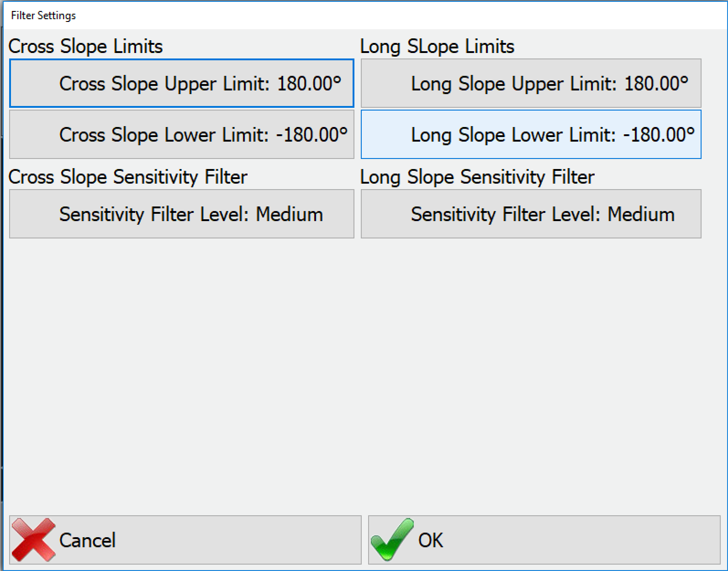Screen dimensions: 728x571
Task: Select Long Slope Lower Limit button
Action: click(531, 134)
